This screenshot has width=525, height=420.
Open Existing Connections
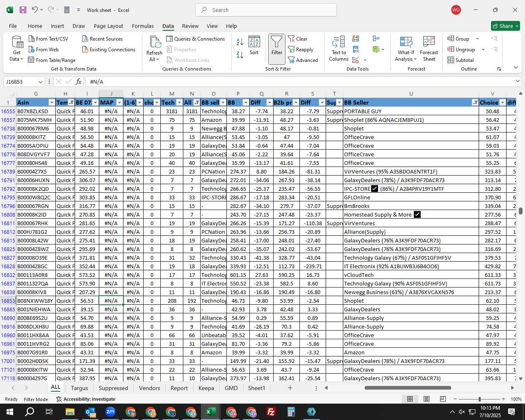pos(109,49)
